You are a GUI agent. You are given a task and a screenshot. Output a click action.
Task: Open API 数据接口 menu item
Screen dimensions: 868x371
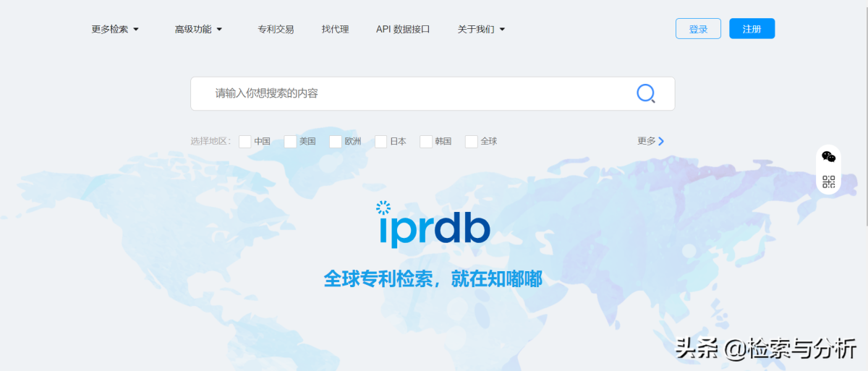pos(403,29)
